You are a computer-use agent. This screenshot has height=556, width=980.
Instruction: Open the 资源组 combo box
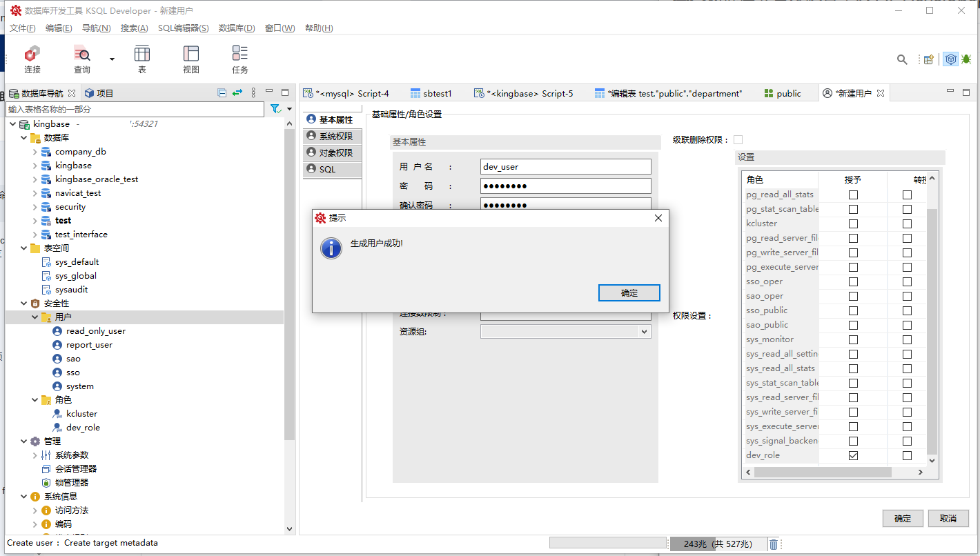[x=566, y=332]
